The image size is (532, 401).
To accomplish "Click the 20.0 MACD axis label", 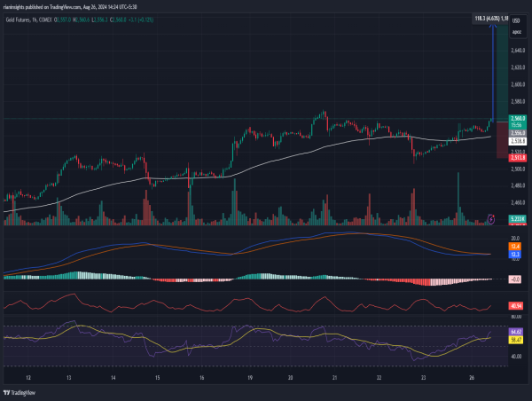I will pyautogui.click(x=515, y=239).
